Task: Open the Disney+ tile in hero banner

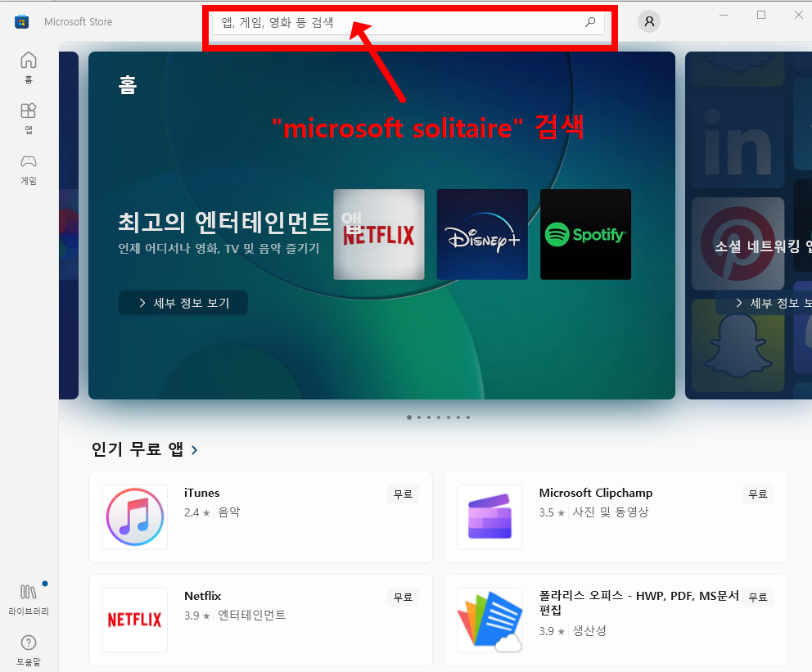Action: (482, 235)
